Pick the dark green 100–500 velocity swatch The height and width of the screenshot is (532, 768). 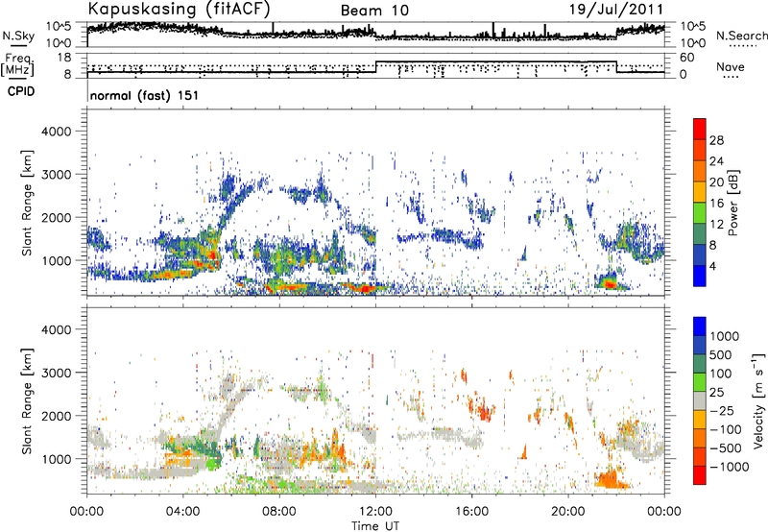700,364
